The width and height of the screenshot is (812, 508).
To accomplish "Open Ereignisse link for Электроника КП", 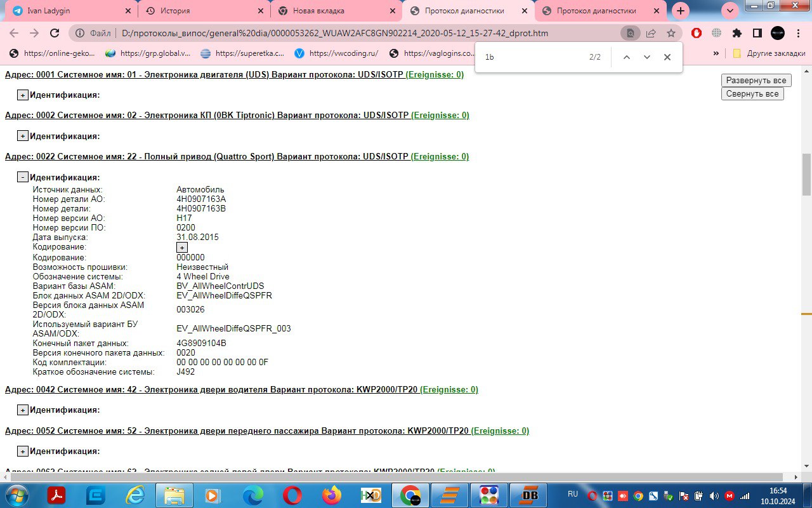I will point(440,115).
